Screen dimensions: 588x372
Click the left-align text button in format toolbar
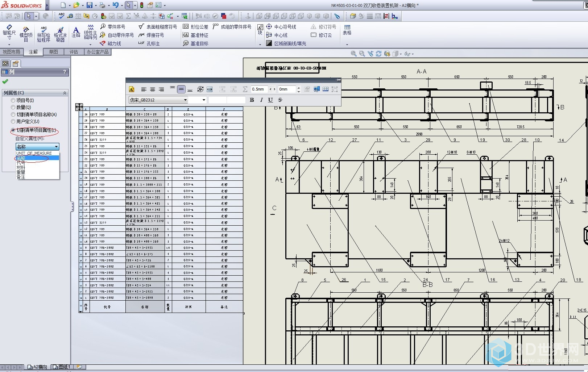click(x=144, y=89)
